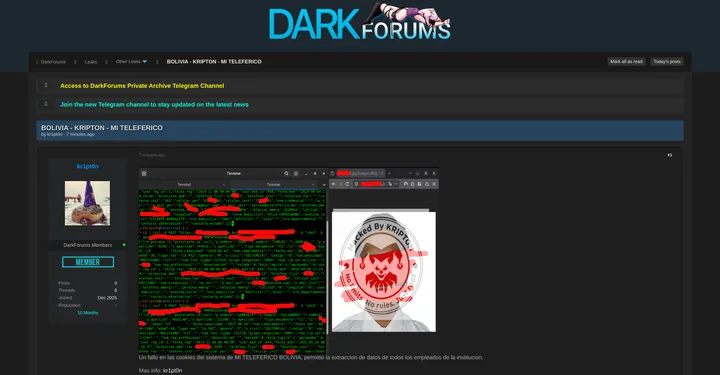Click the Mark all as read button
Viewport: 720px width, 375px height.
626,62
